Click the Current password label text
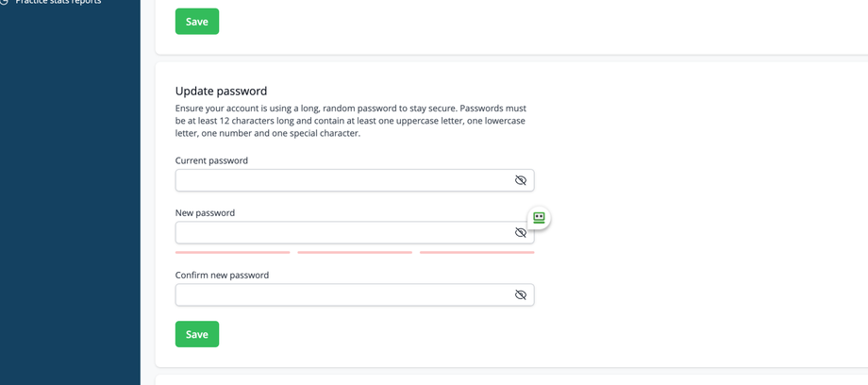Viewport: 868px width, 385px height. point(211,160)
